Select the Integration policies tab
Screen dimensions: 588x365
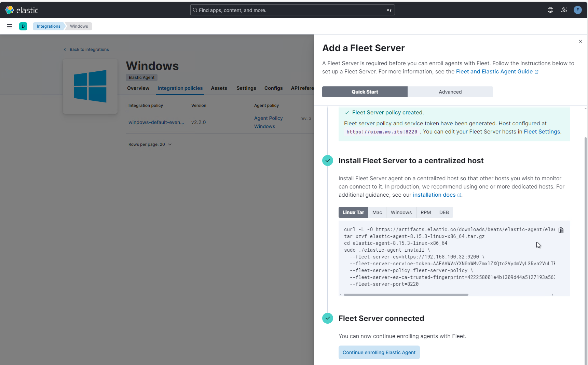(180, 88)
